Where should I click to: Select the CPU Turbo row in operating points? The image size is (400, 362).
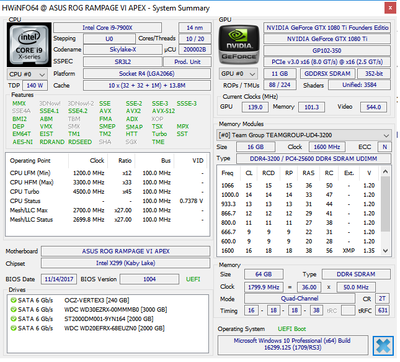tap(107, 192)
